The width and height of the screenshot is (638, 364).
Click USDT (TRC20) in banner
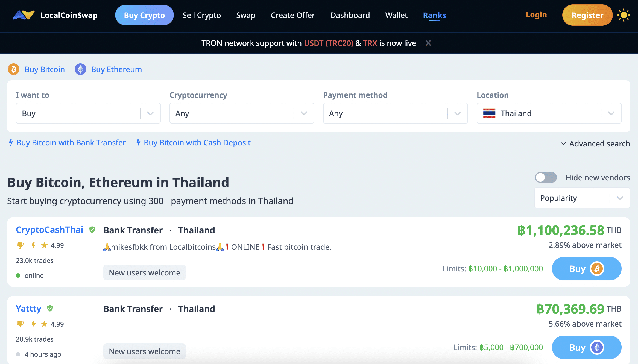(329, 43)
